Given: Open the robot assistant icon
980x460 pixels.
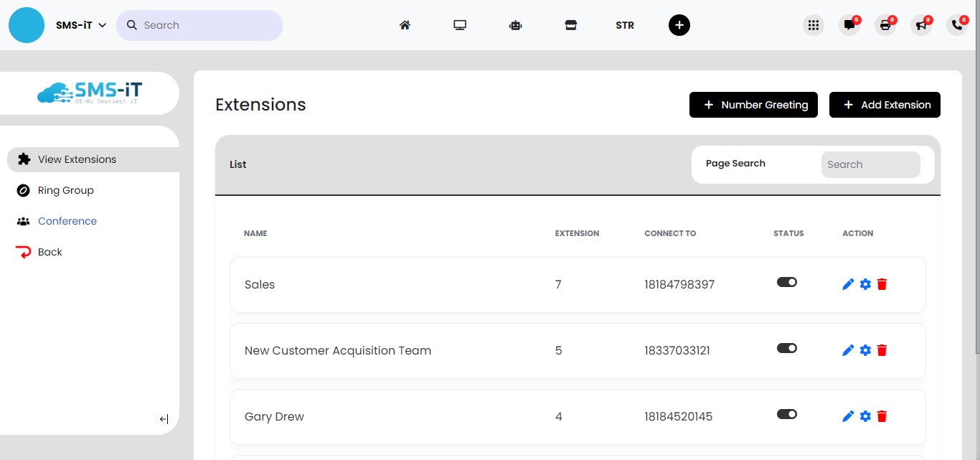Looking at the screenshot, I should (515, 25).
